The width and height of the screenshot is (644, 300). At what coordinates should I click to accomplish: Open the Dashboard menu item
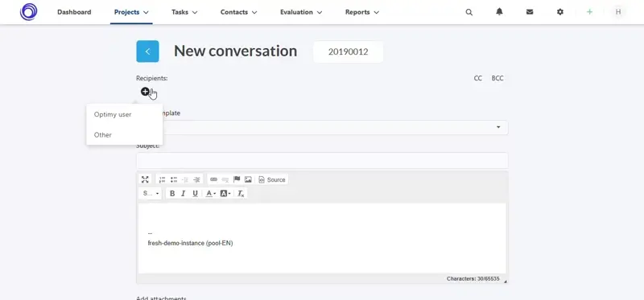[74, 12]
